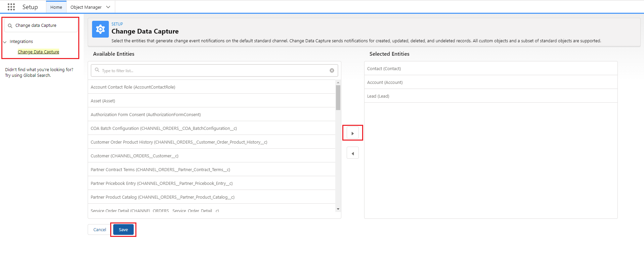Click the Quick Find search magnifier icon
The image size is (644, 255).
click(10, 26)
